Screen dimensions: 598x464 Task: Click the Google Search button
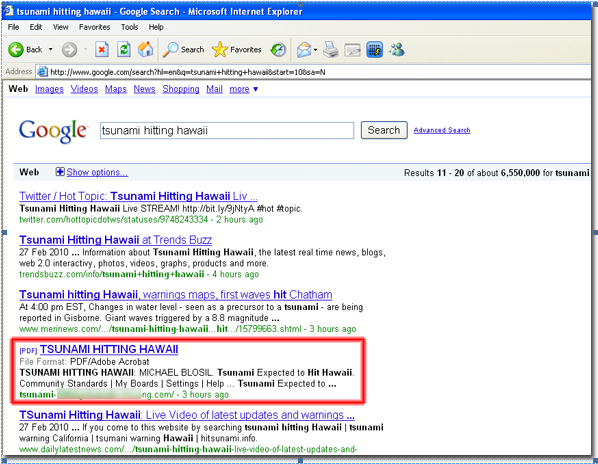point(384,130)
